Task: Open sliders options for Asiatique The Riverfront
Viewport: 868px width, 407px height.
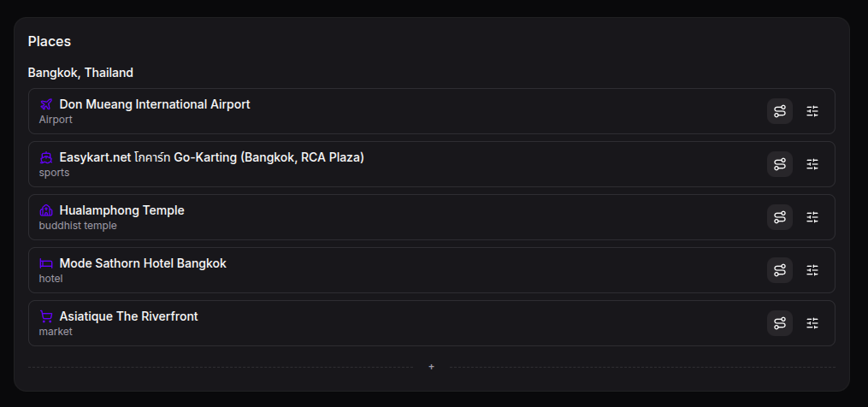Action: pyautogui.click(x=812, y=323)
